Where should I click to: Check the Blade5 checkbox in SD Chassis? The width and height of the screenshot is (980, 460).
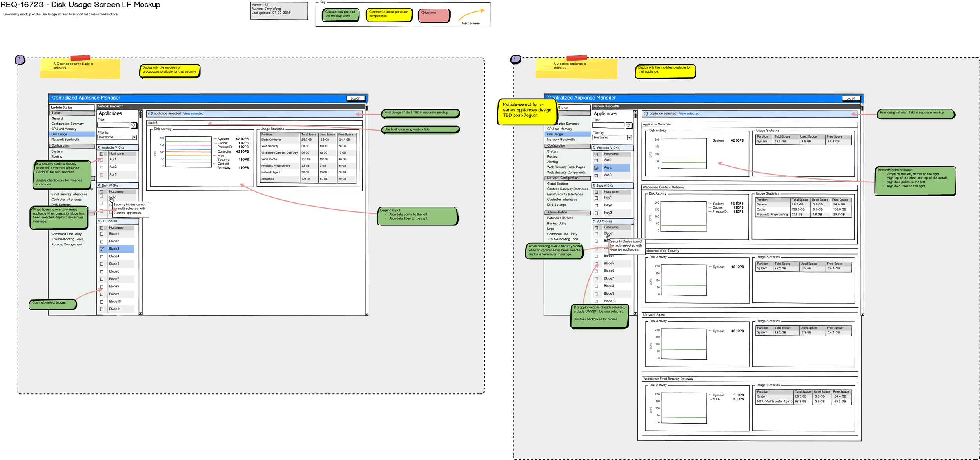click(102, 264)
